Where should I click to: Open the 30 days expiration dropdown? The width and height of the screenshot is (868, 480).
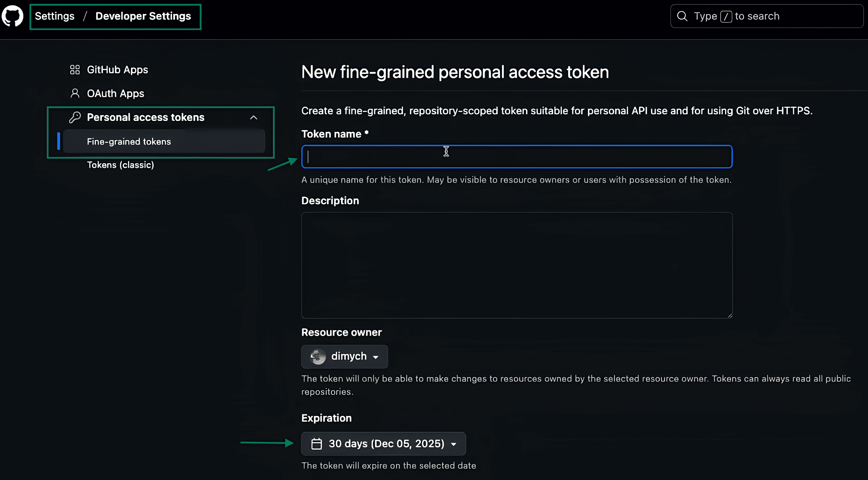(x=383, y=444)
